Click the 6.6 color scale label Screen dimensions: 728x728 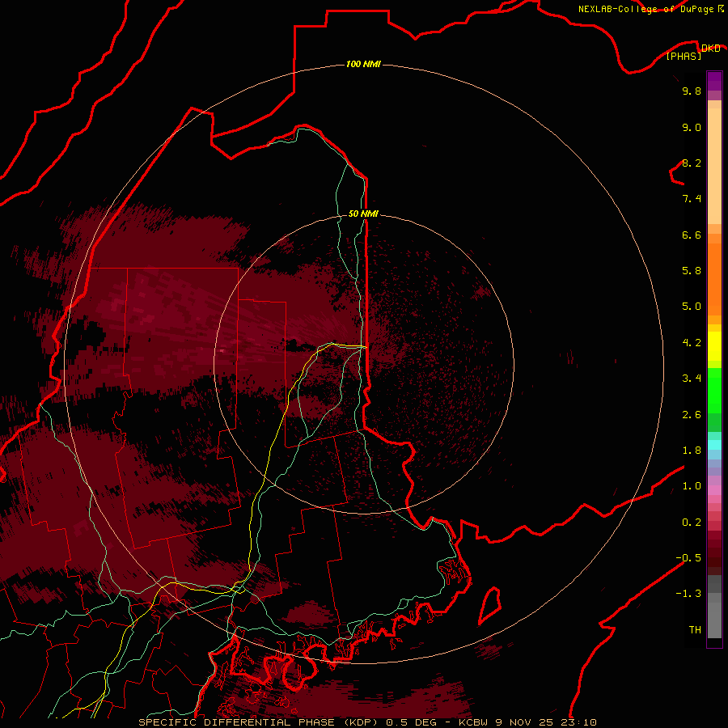coord(692,235)
